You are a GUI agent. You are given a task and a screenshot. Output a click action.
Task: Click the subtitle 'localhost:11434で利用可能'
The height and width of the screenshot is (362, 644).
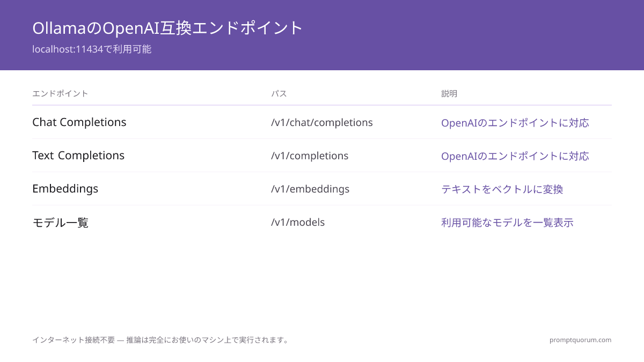click(92, 49)
